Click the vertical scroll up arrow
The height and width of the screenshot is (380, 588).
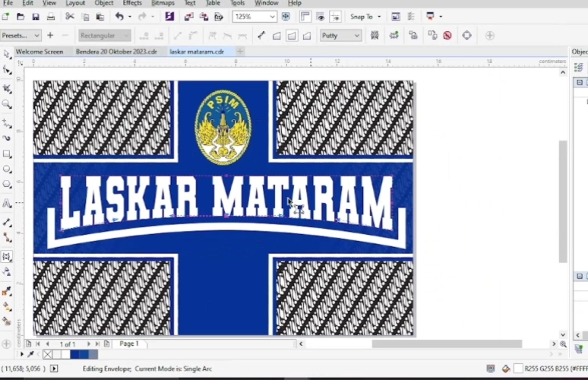[563, 72]
